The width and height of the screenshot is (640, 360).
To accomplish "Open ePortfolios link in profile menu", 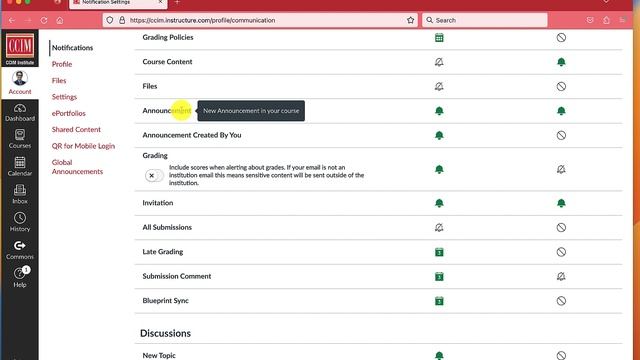I will (x=69, y=113).
